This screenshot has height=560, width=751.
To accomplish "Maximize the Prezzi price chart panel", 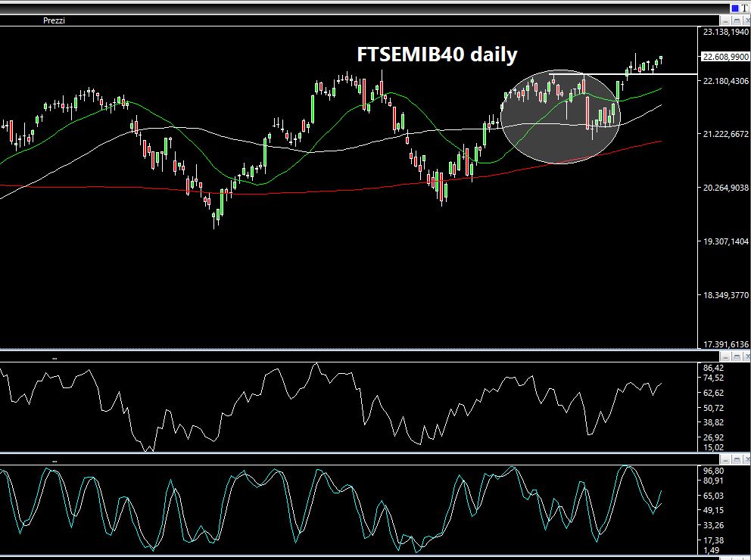I will 737,20.
